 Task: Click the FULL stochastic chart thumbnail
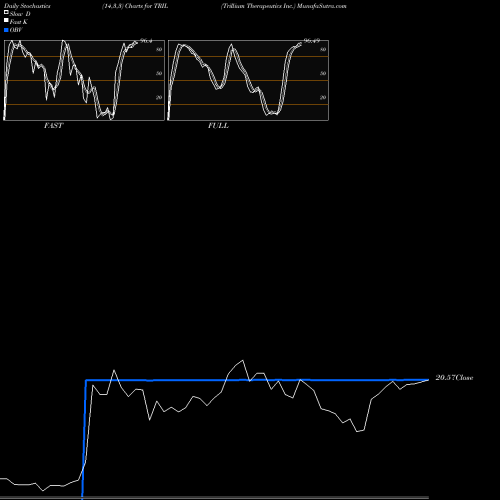click(248, 80)
